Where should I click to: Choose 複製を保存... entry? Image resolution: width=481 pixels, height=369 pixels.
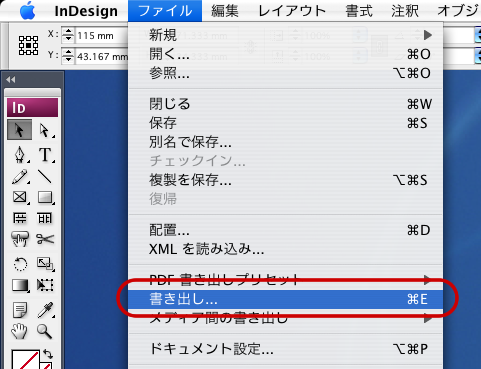tap(286, 180)
